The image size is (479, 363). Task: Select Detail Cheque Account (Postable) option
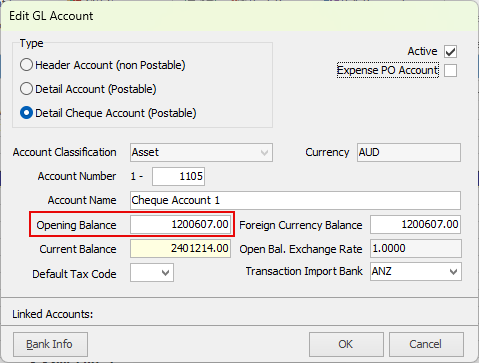[26, 113]
